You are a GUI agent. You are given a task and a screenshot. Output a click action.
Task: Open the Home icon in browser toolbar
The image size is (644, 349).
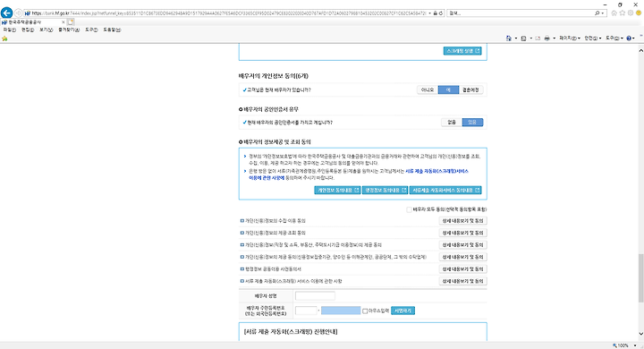tap(614, 13)
